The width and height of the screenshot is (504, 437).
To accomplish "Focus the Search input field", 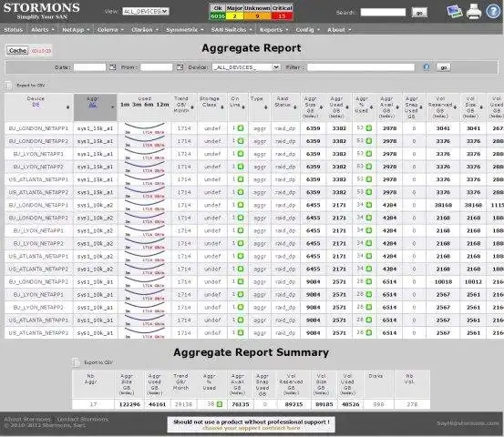I will coord(383,13).
